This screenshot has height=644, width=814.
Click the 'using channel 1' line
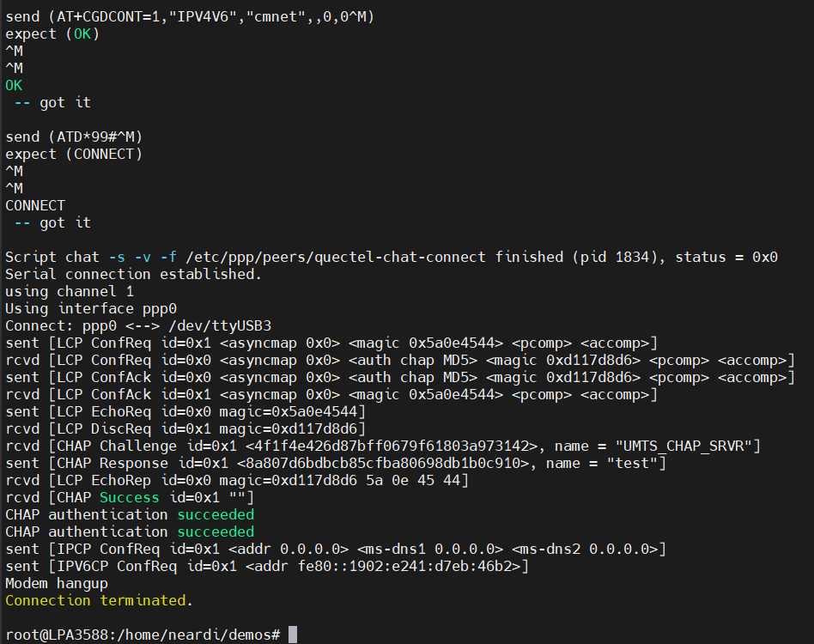pyautogui.click(x=70, y=292)
